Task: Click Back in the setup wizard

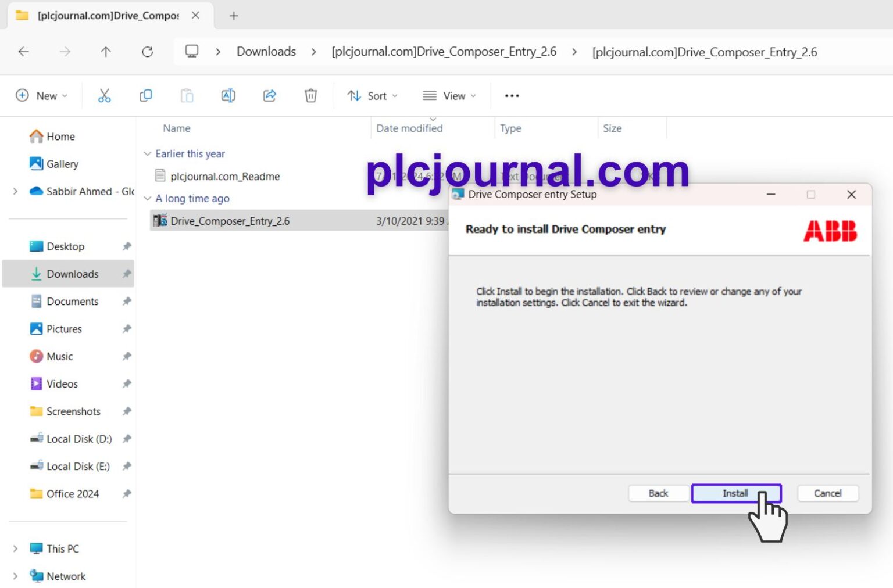Action: tap(658, 493)
